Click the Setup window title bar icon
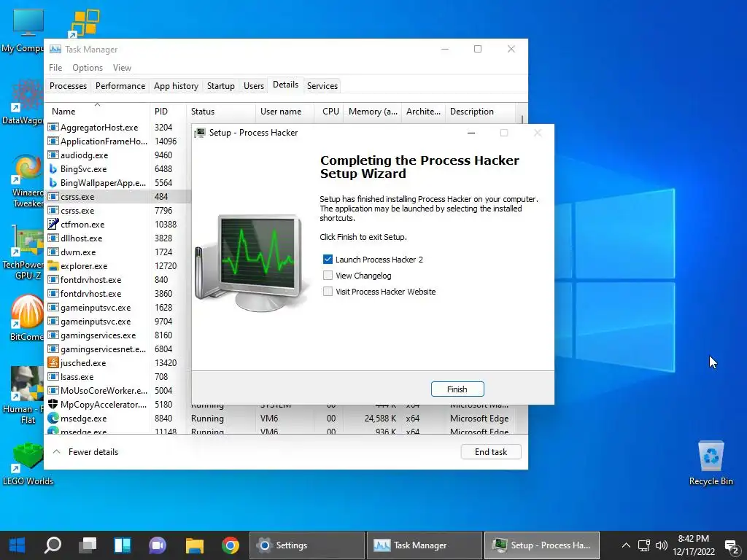Image resolution: width=747 pixels, height=560 pixels. 200,133
